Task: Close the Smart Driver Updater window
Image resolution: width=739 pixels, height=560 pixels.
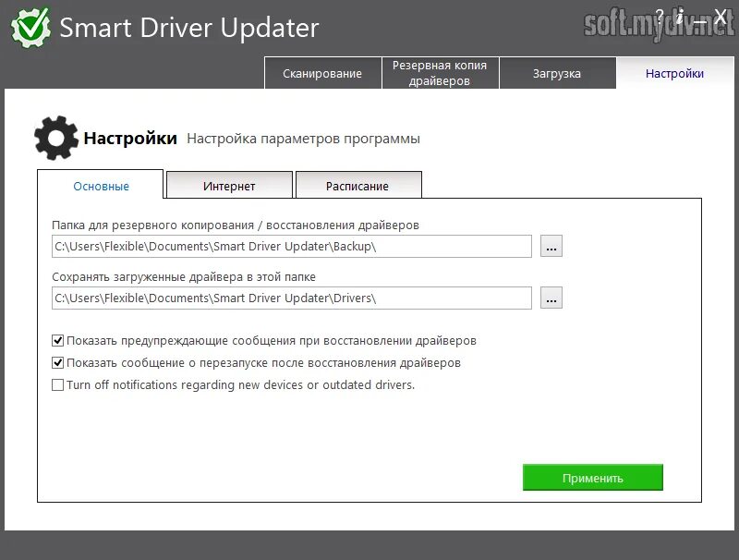Action: (x=721, y=17)
